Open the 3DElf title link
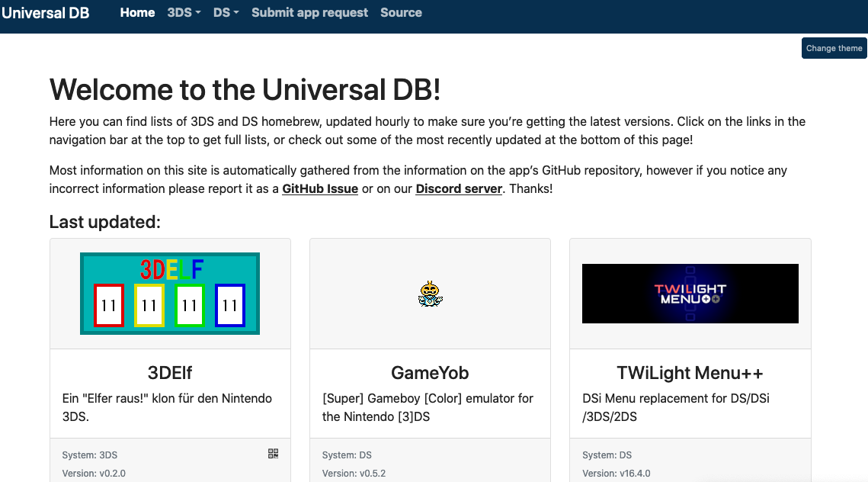Screen dimensions: 868x482 point(170,373)
